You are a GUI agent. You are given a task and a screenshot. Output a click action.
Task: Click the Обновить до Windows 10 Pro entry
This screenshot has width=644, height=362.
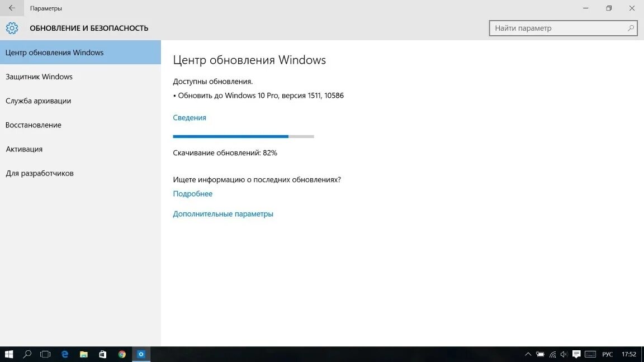(258, 95)
